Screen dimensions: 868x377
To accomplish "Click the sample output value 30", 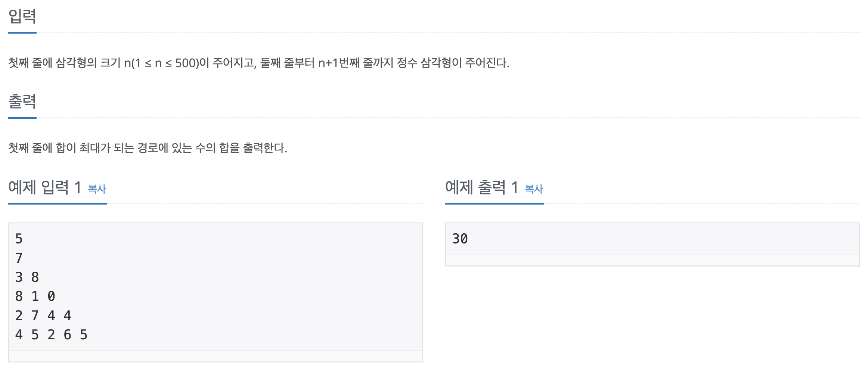I will tap(460, 239).
